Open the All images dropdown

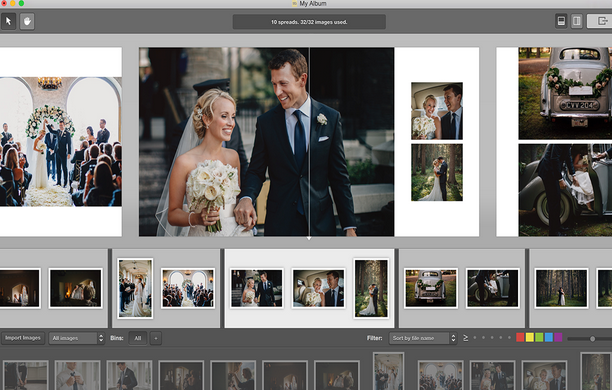[76, 338]
